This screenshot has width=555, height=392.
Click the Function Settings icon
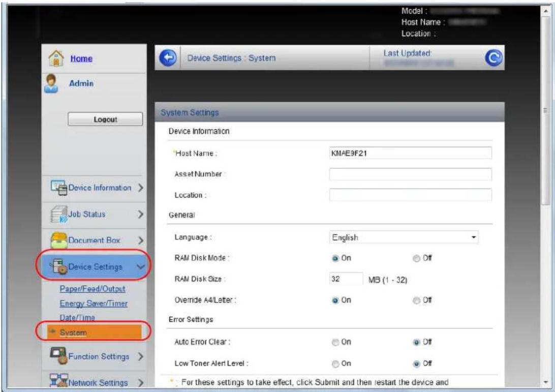pyautogui.click(x=59, y=356)
